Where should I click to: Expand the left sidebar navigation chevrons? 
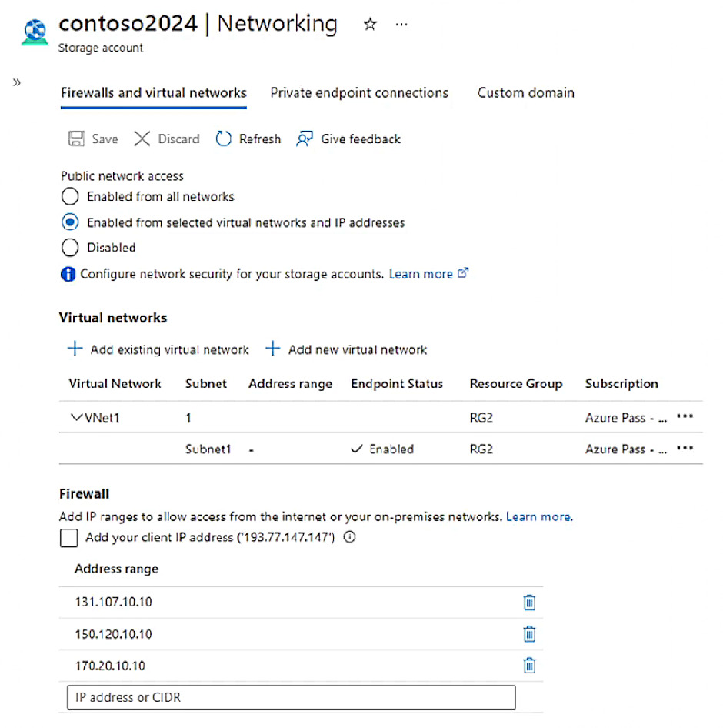coord(17,82)
